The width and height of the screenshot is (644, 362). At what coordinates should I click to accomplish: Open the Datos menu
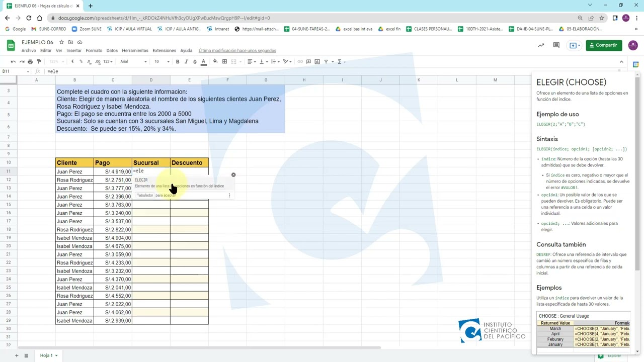click(112, 51)
